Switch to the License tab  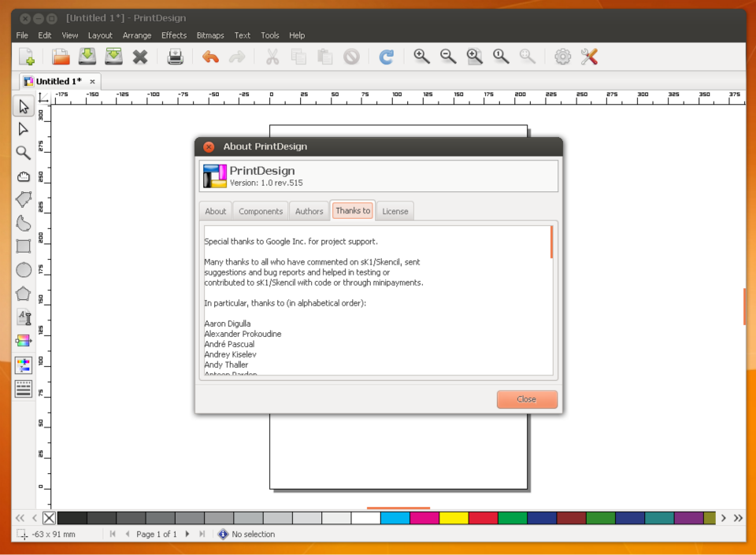click(395, 211)
